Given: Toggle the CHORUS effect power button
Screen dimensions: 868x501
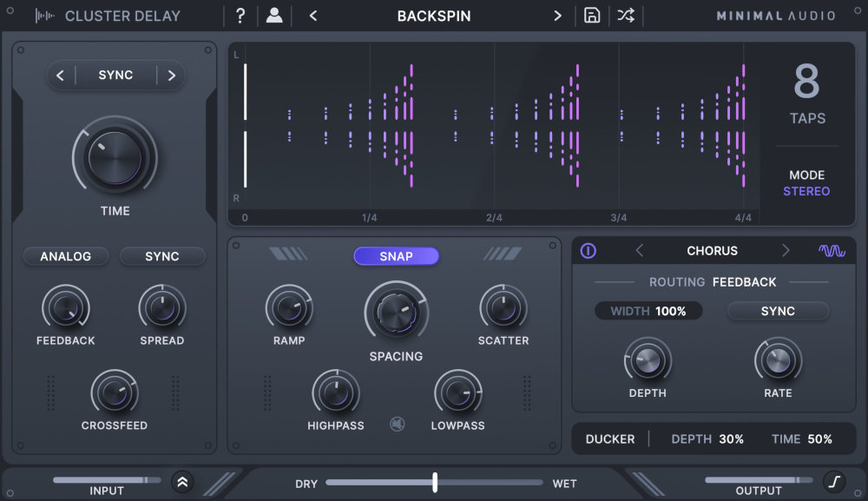Looking at the screenshot, I should pyautogui.click(x=589, y=250).
